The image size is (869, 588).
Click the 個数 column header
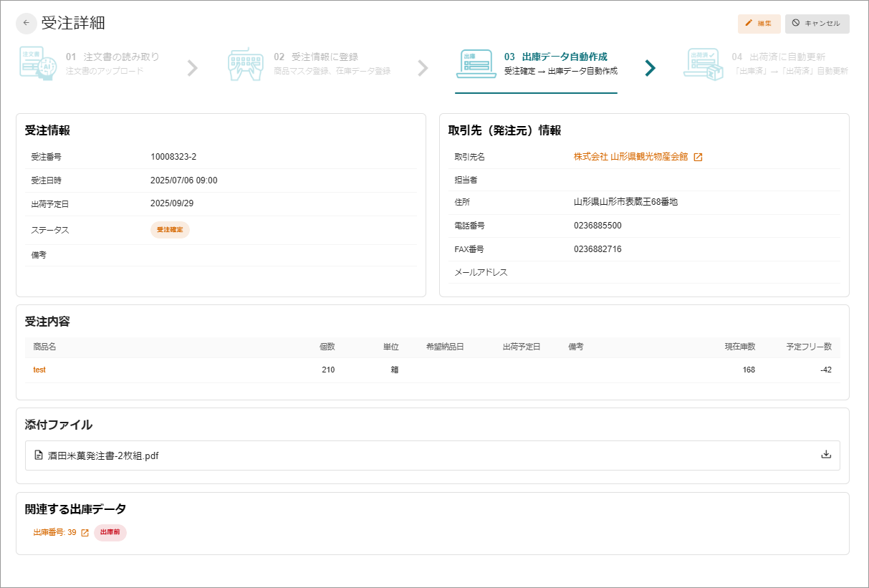pos(327,347)
